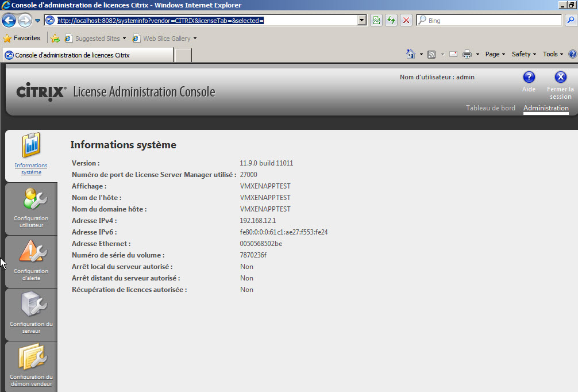578x392 pixels.
Task: Click the Fermer la session label
Action: pyautogui.click(x=560, y=93)
